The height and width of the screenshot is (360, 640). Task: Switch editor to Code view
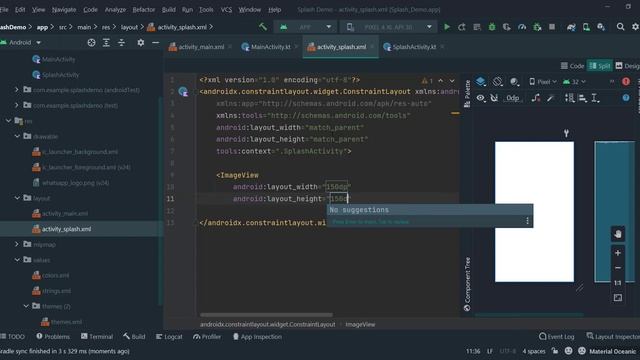(x=572, y=66)
